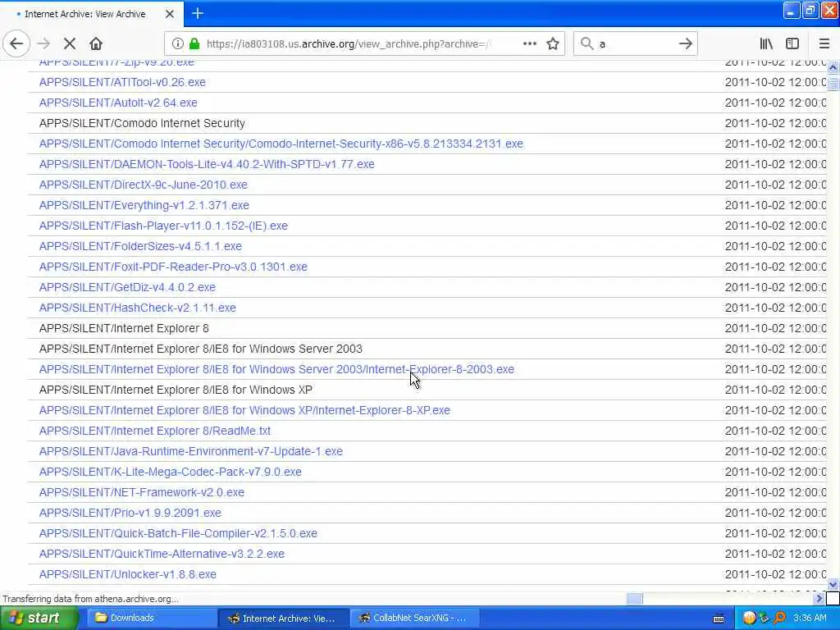Select 'APPS/SILENT/Internet Explorer 8' folder row text

click(124, 328)
